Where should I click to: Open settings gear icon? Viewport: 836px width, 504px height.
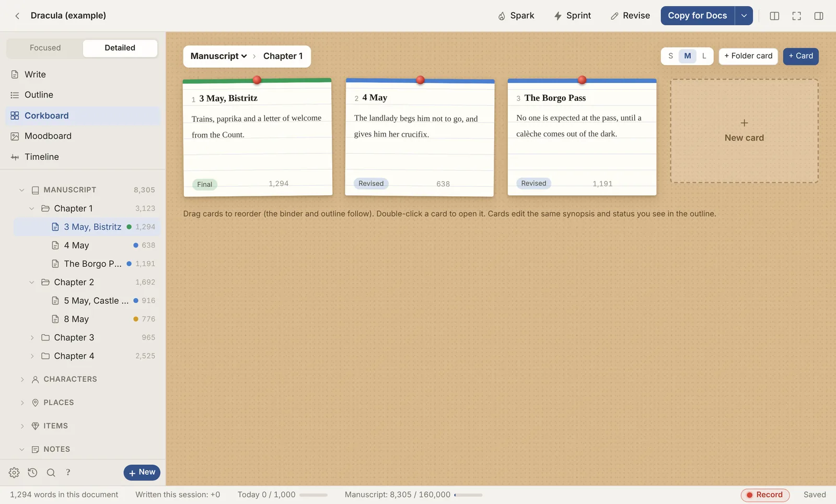pyautogui.click(x=14, y=473)
